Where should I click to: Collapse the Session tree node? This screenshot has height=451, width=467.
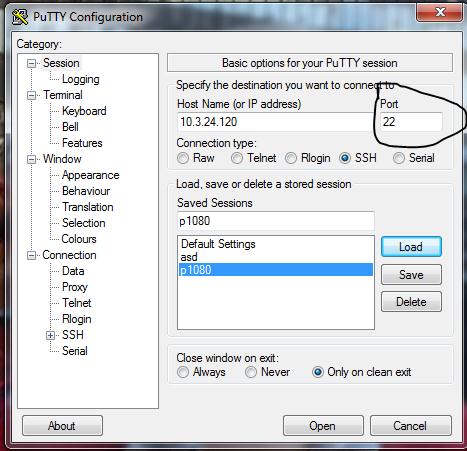31,63
